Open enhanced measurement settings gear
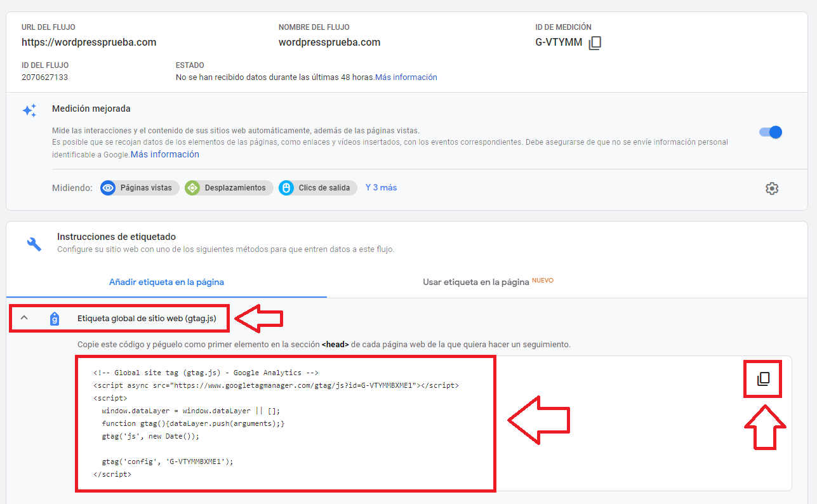The height and width of the screenshot is (504, 817). (x=772, y=189)
